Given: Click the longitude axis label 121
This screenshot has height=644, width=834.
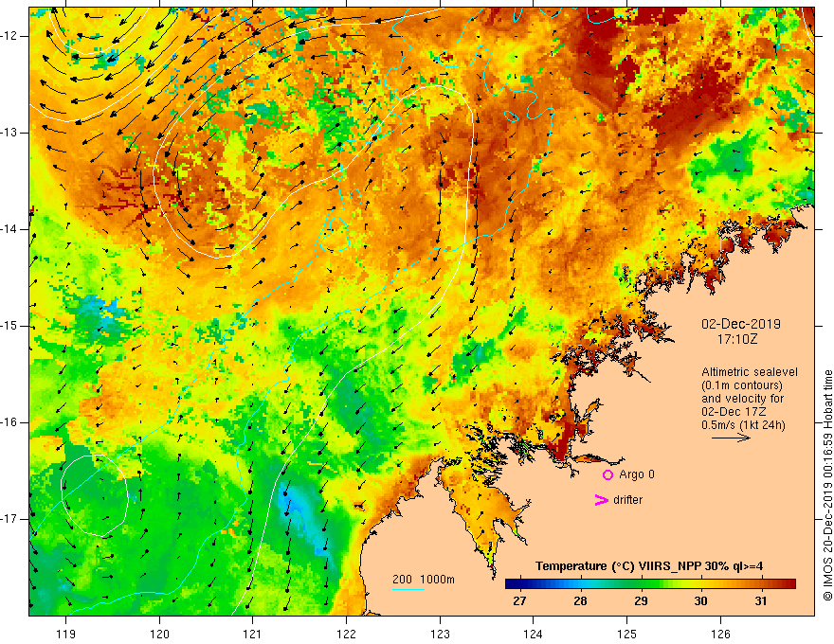Looking at the screenshot, I should pyautogui.click(x=253, y=634).
